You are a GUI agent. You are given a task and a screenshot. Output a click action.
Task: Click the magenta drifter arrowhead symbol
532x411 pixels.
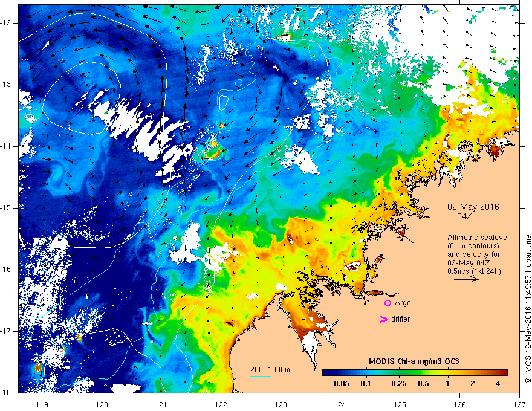click(x=384, y=319)
